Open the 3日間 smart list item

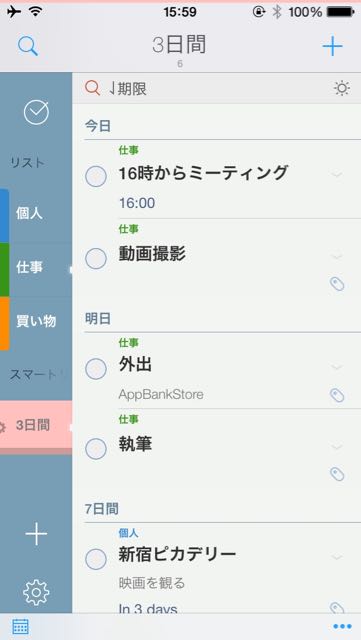click(x=36, y=425)
